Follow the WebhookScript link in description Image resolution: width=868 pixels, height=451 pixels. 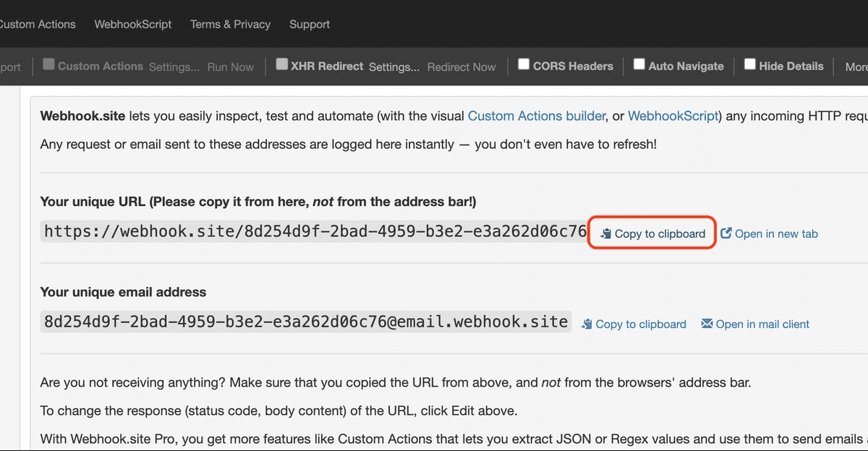673,116
